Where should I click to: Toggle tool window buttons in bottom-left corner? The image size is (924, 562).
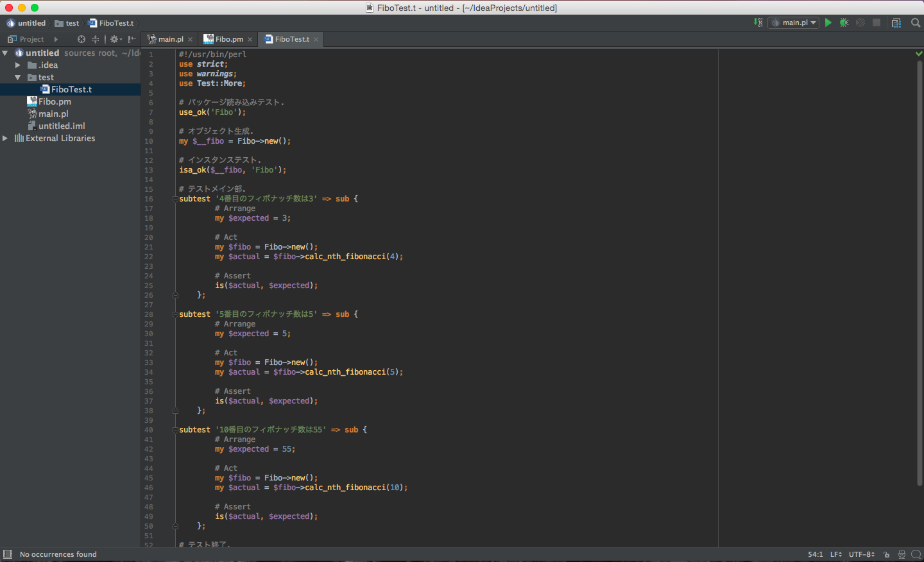pos(8,554)
